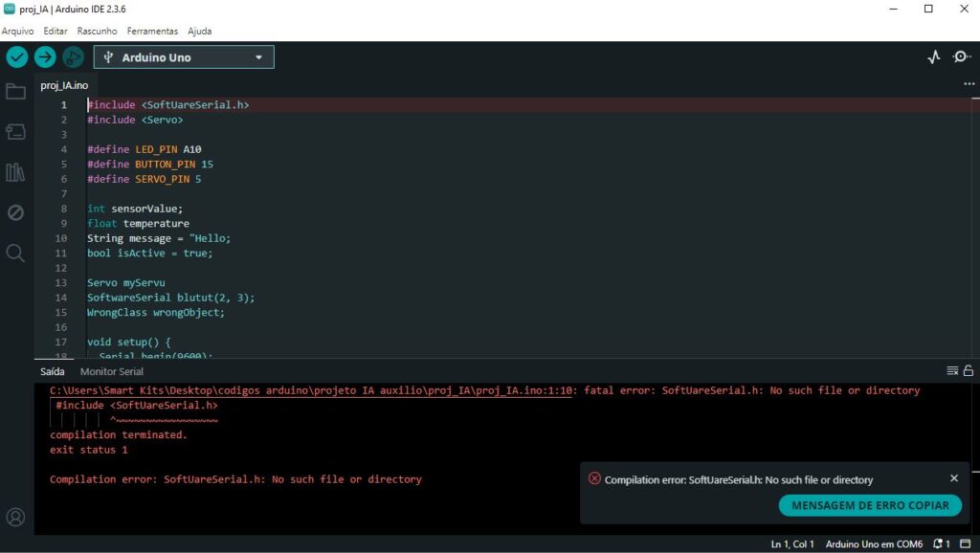The image size is (980, 553).
Task: Open the tab options three-dots menu
Action: point(969,84)
